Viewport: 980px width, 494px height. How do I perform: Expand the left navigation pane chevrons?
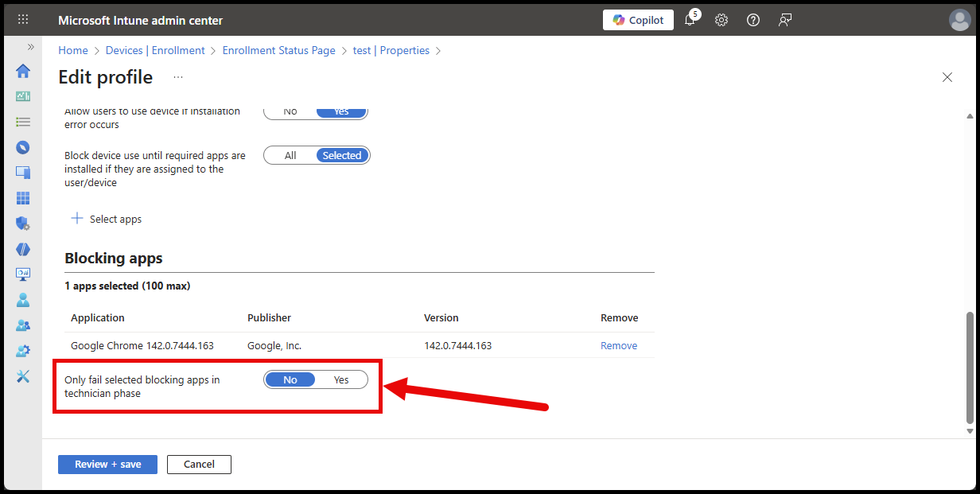pos(31,47)
